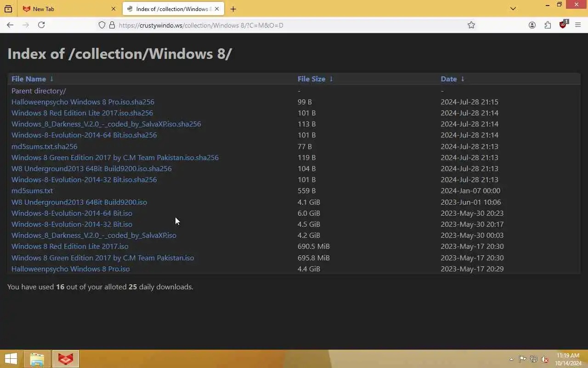Download Windows_8_Darkness_V.2.0 SalvaXP.iso.sha256 file
Viewport: 588px width, 368px height.
point(106,124)
